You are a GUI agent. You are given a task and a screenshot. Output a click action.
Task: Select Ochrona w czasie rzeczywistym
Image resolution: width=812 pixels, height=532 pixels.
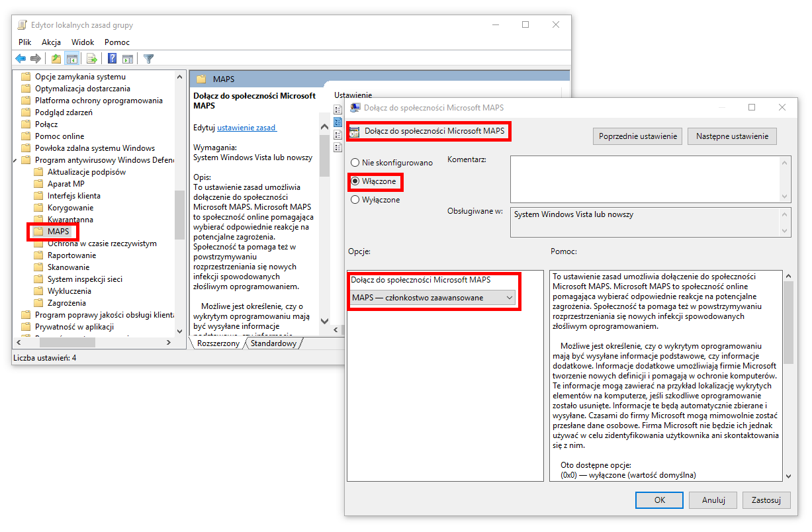[x=102, y=244]
